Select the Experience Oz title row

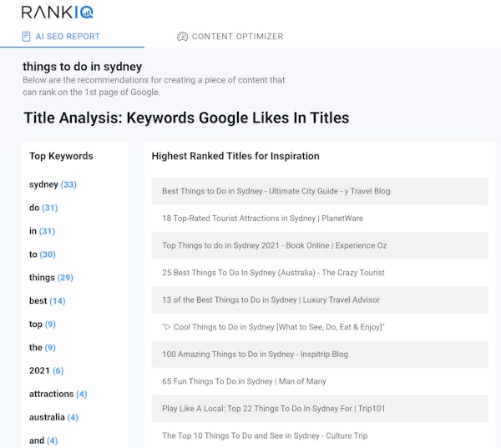274,245
